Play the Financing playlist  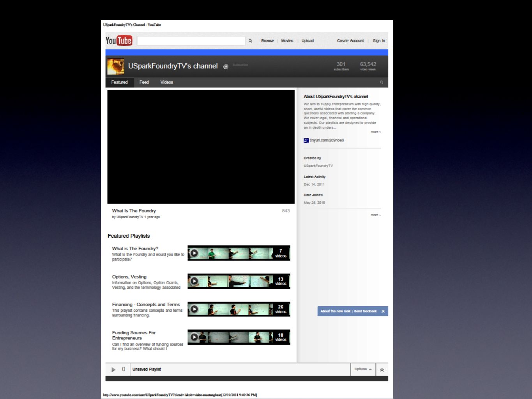pos(194,309)
